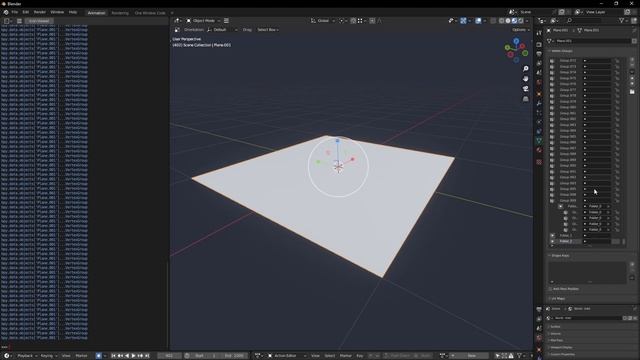Open the Material properties tab

point(539,150)
